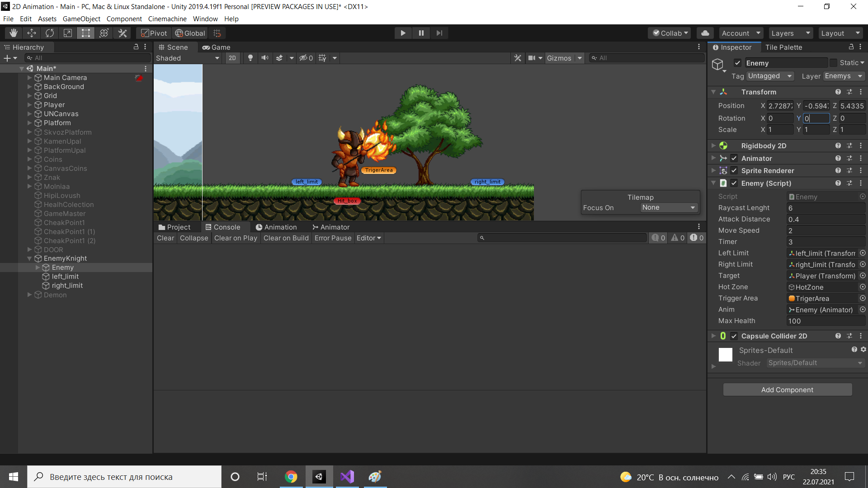Select the Transform tool

pos(104,33)
